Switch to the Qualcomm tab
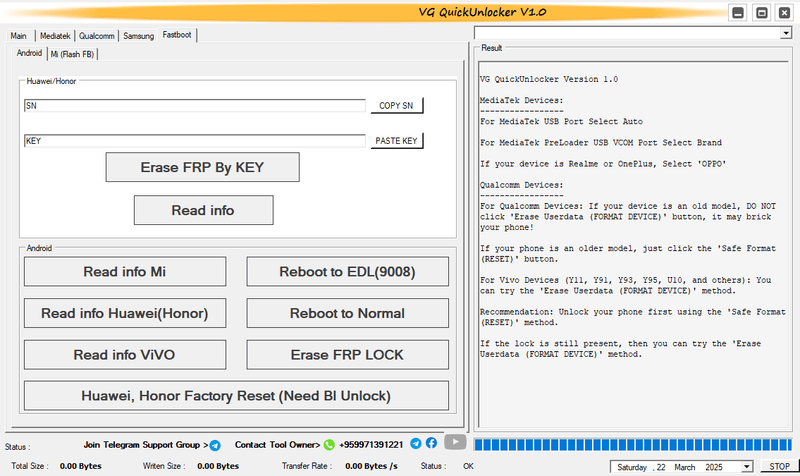The width and height of the screenshot is (800, 476). click(96, 36)
